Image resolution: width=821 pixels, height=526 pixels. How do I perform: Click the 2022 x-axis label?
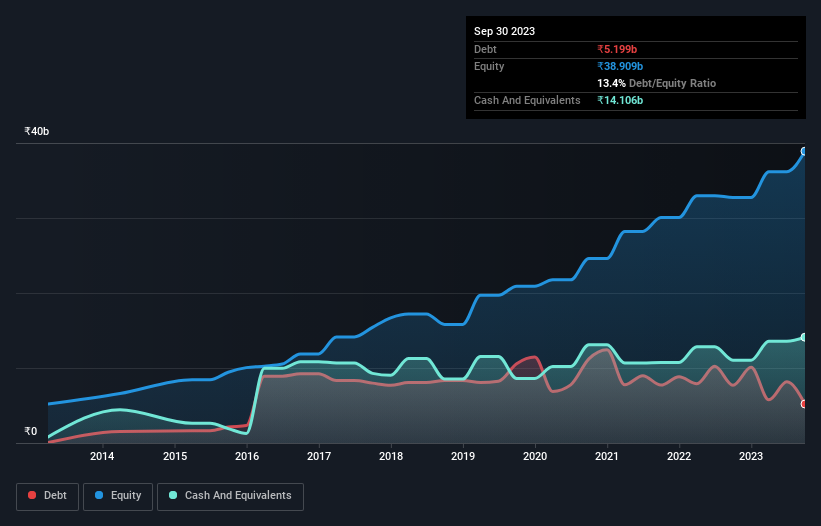point(679,456)
